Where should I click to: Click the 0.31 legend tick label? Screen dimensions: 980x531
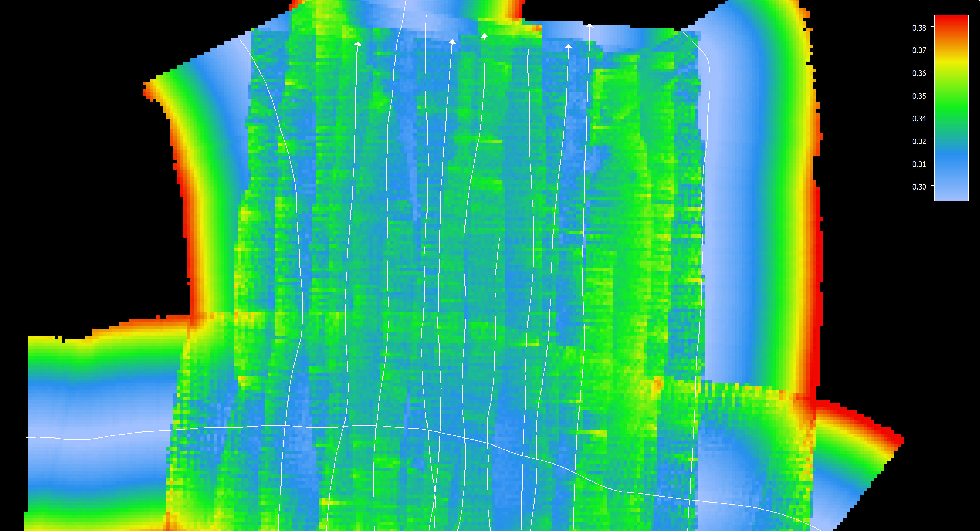919,164
